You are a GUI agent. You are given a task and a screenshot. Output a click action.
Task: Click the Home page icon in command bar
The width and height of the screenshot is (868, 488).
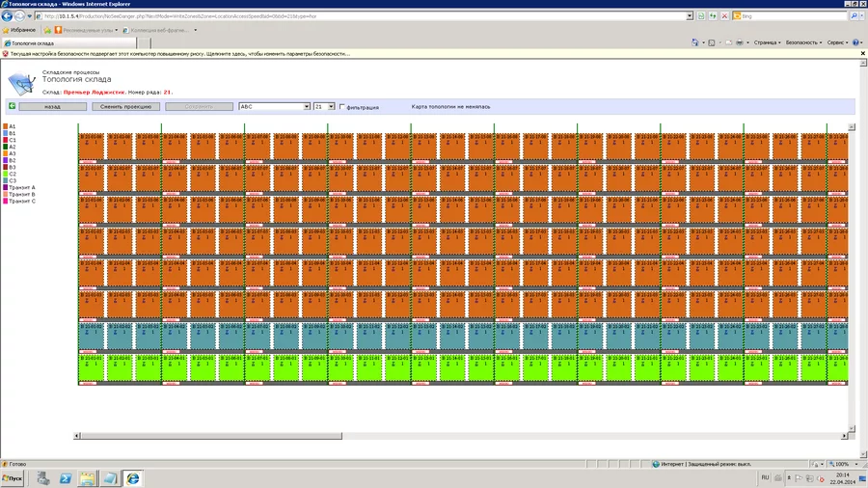tap(694, 42)
